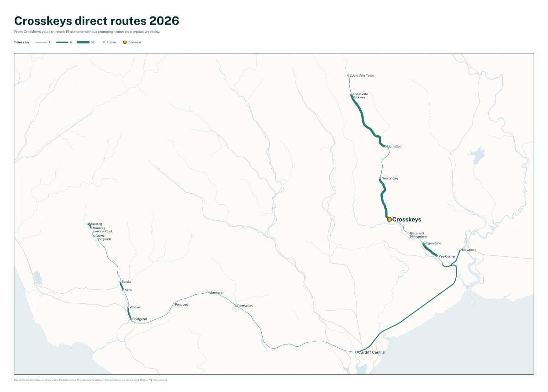Click the Bridgend station dot

click(x=131, y=319)
